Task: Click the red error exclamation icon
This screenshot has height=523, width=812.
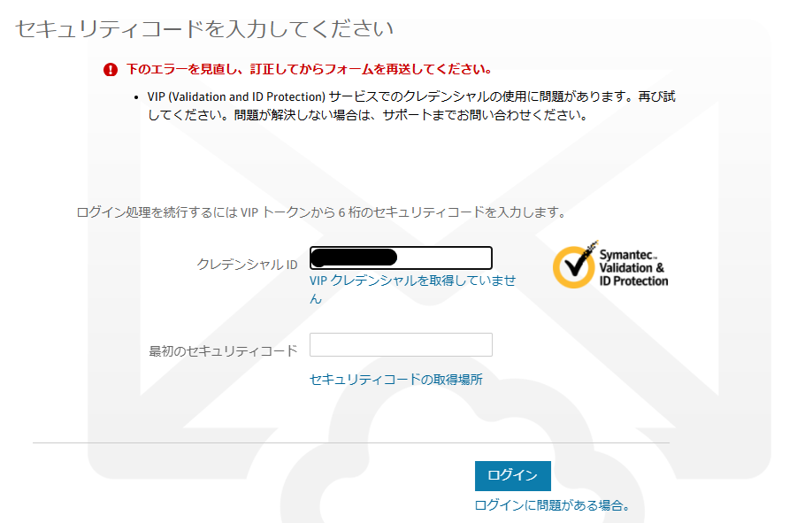Action: point(110,70)
